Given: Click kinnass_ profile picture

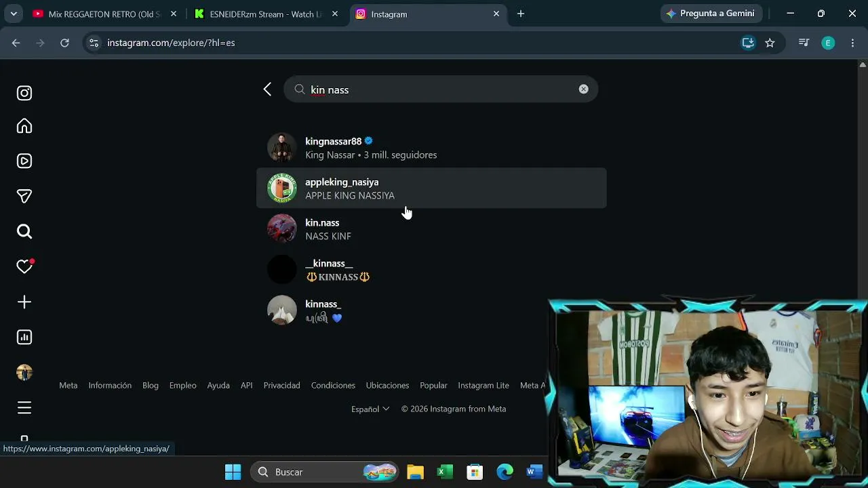Looking at the screenshot, I should click(x=282, y=310).
